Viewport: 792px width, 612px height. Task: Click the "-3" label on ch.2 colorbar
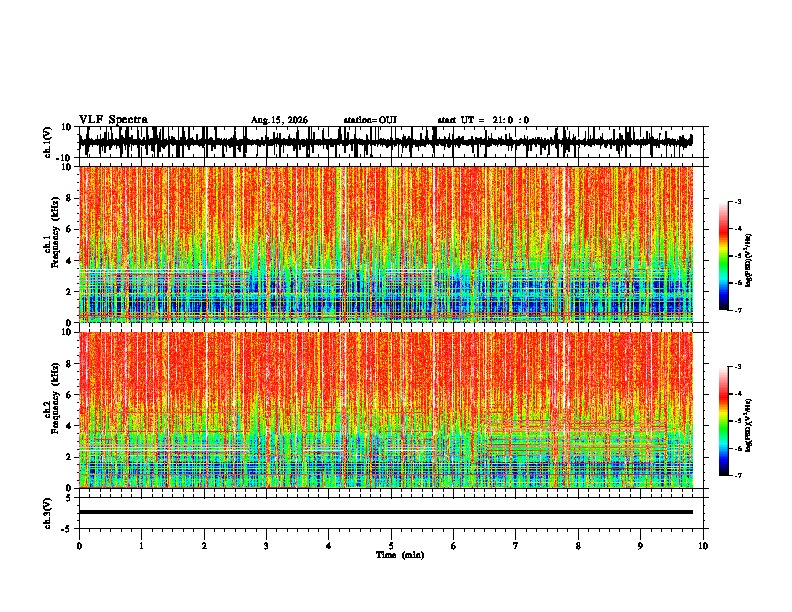[737, 367]
